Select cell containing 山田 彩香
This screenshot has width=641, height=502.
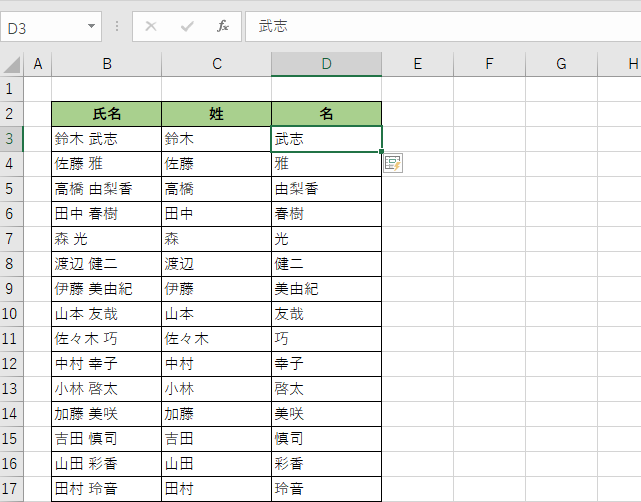click(107, 464)
